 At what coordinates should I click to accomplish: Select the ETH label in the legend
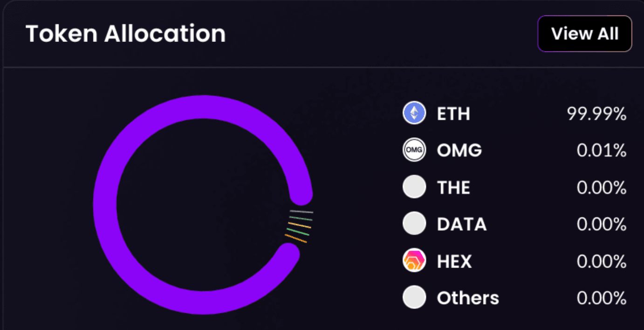(453, 114)
